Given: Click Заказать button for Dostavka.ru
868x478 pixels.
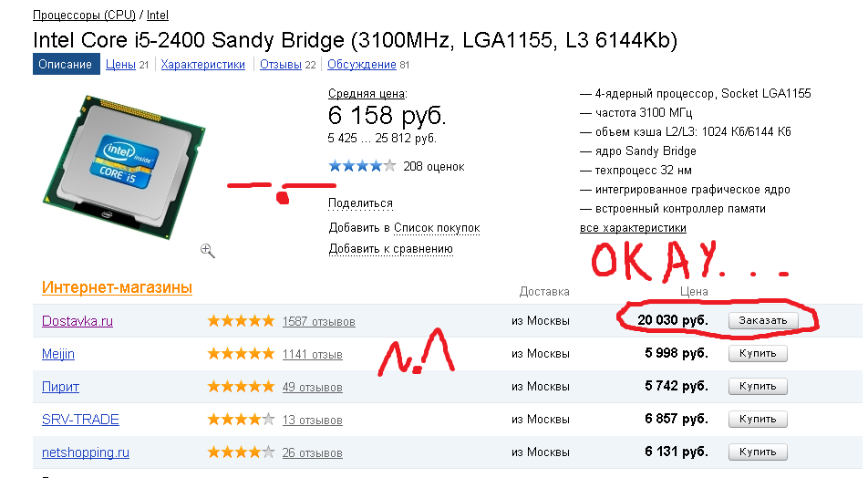Looking at the screenshot, I should tap(763, 320).
